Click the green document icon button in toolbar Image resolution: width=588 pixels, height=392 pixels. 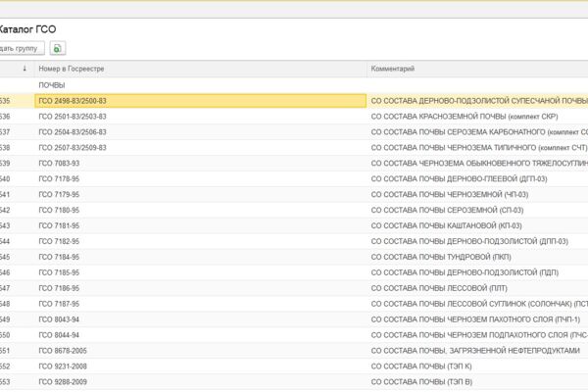(58, 48)
